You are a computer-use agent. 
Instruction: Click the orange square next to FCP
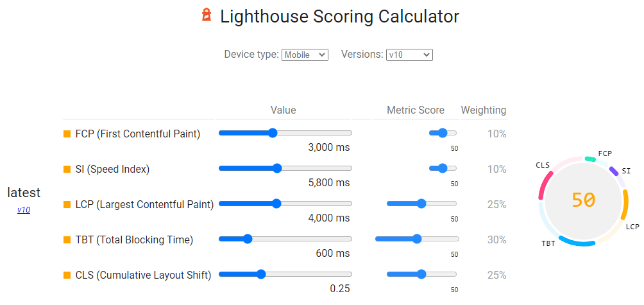(x=67, y=134)
